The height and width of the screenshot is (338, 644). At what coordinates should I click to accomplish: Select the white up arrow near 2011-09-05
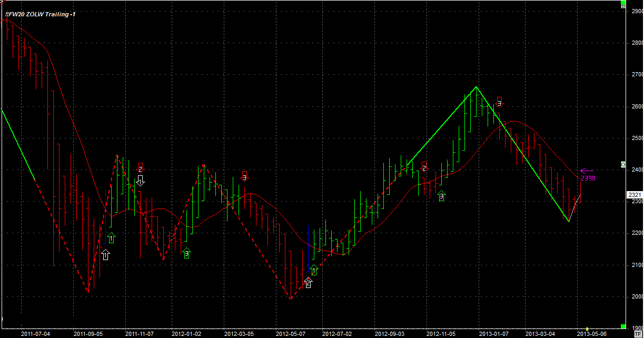coord(105,255)
